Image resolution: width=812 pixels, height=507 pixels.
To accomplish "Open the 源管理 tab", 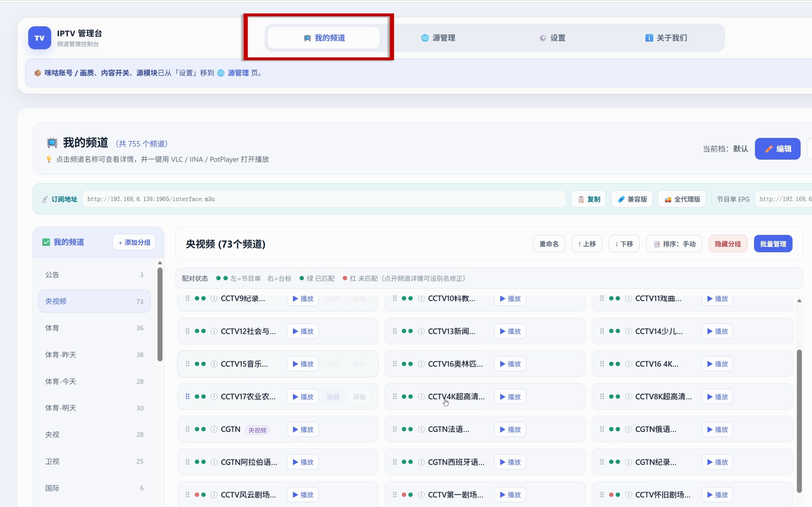I will coord(438,38).
